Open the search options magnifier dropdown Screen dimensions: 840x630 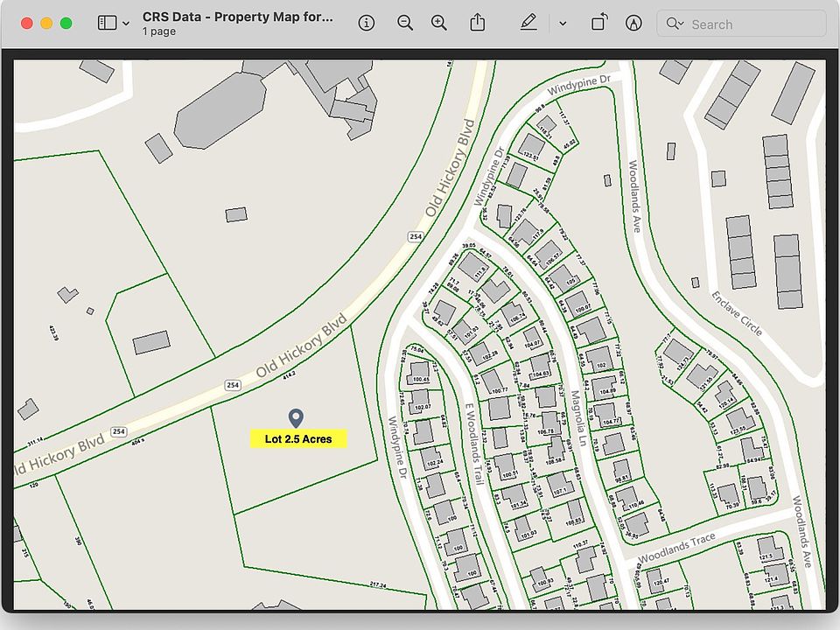click(674, 24)
